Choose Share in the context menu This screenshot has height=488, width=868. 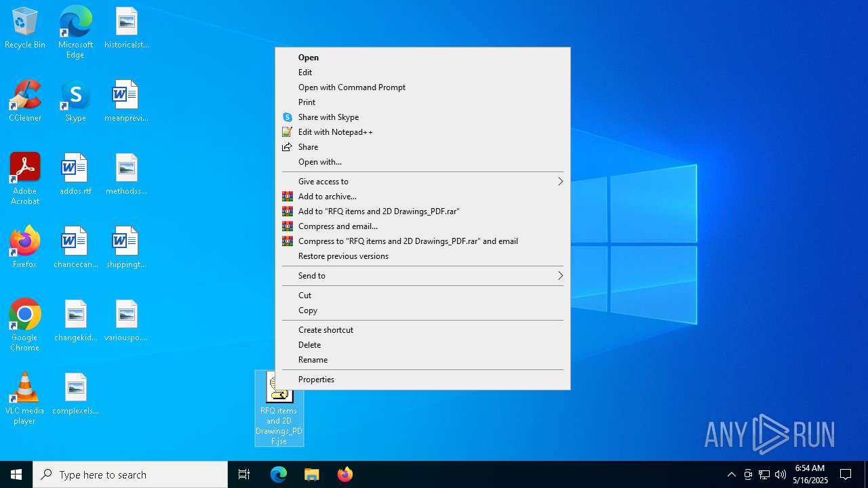[x=422, y=147]
